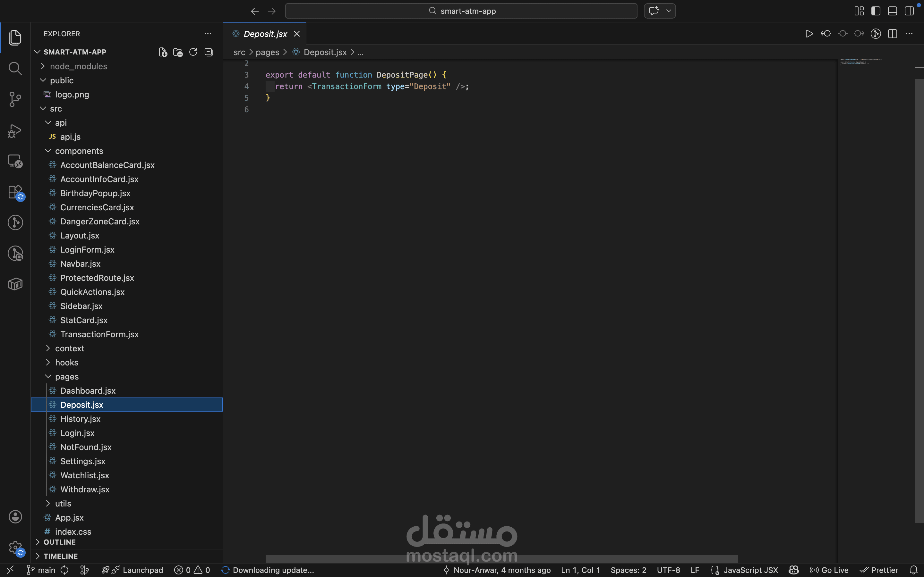Click the New File icon in explorer
924x577 pixels.
163,52
